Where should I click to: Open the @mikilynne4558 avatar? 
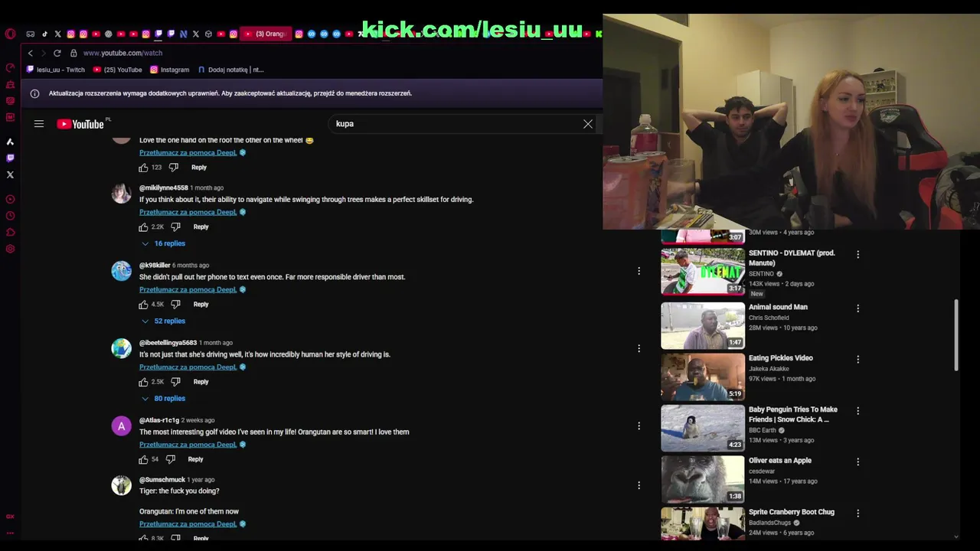tap(122, 194)
